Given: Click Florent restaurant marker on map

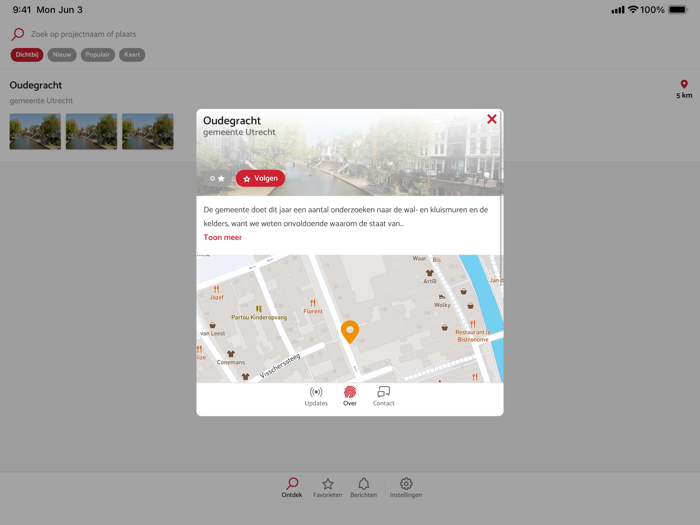Looking at the screenshot, I should (312, 307).
